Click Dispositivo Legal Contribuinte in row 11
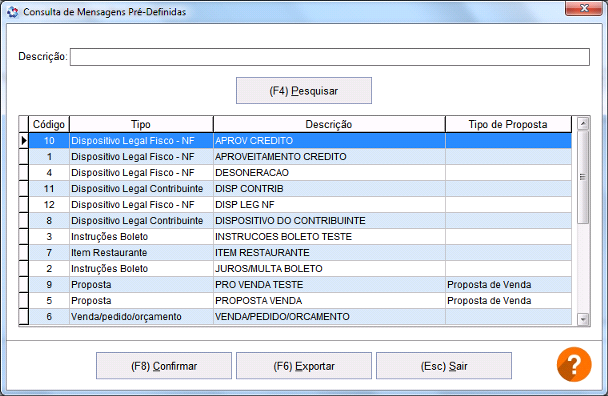The width and height of the screenshot is (608, 396). click(x=141, y=188)
